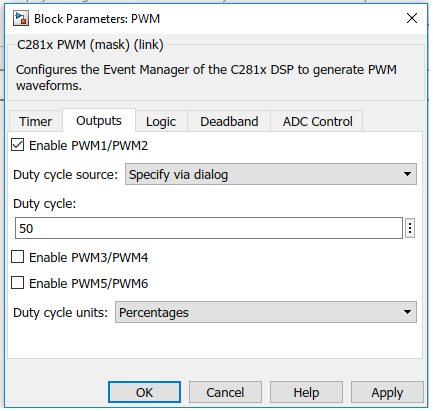
Task: Click the 'Duty cycle source:' label
Action: [x=66, y=175]
